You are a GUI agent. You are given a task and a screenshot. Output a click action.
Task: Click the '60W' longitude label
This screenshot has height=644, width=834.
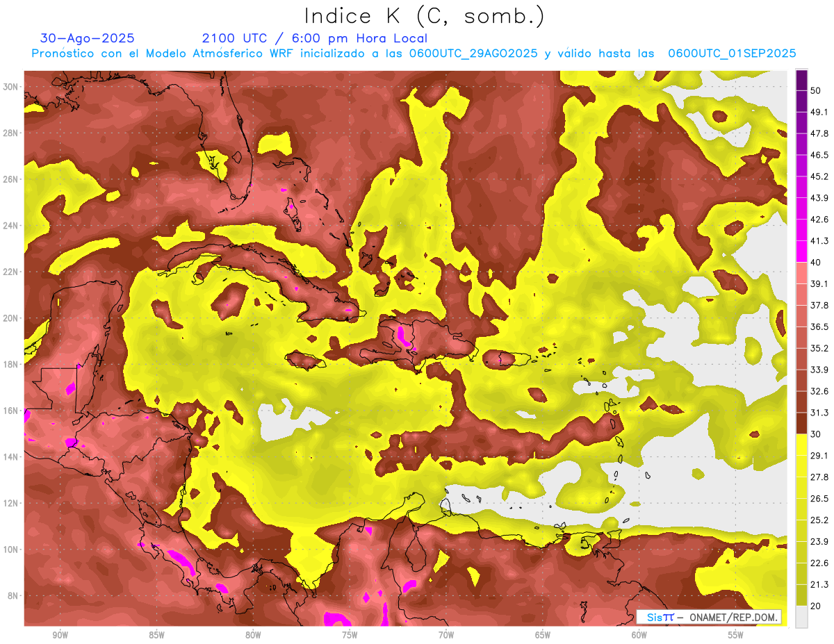[639, 636]
